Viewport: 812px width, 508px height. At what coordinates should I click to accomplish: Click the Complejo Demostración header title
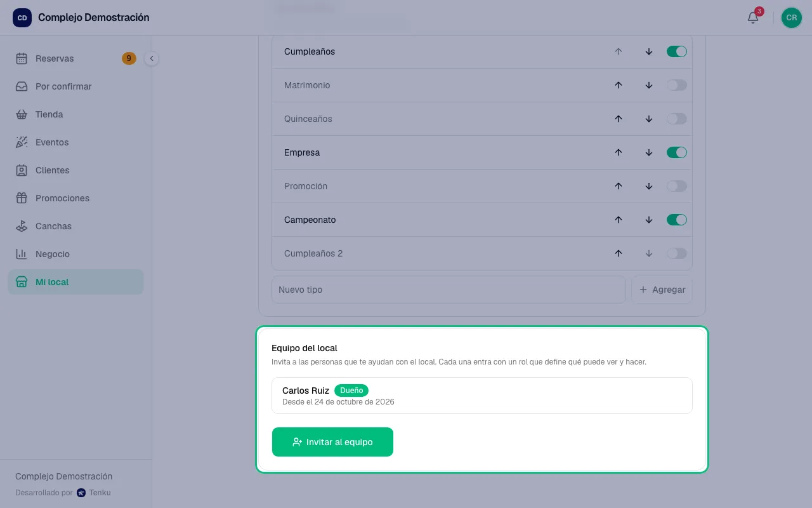(x=94, y=18)
